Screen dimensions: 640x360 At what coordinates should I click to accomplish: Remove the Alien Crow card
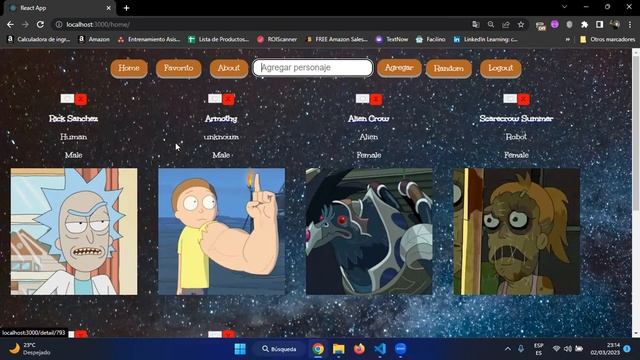[376, 99]
